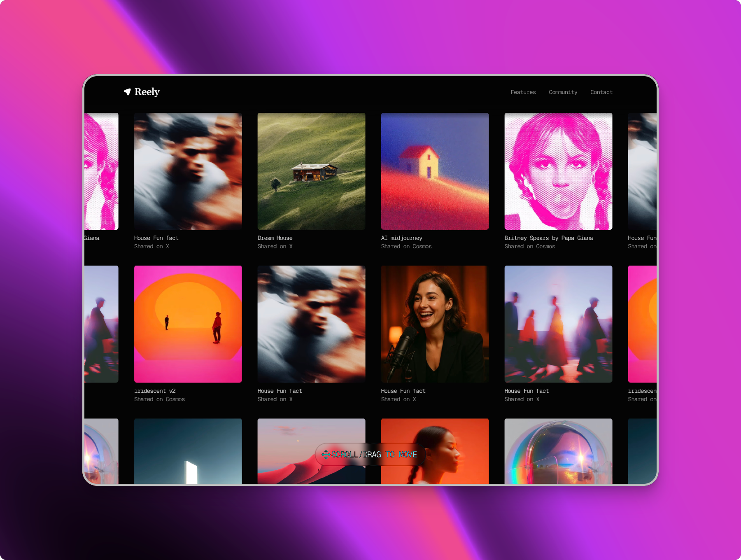Click "Shared on Cosmos" under iridescent v2
Viewport: 741px width, 560px height.
coord(159,399)
